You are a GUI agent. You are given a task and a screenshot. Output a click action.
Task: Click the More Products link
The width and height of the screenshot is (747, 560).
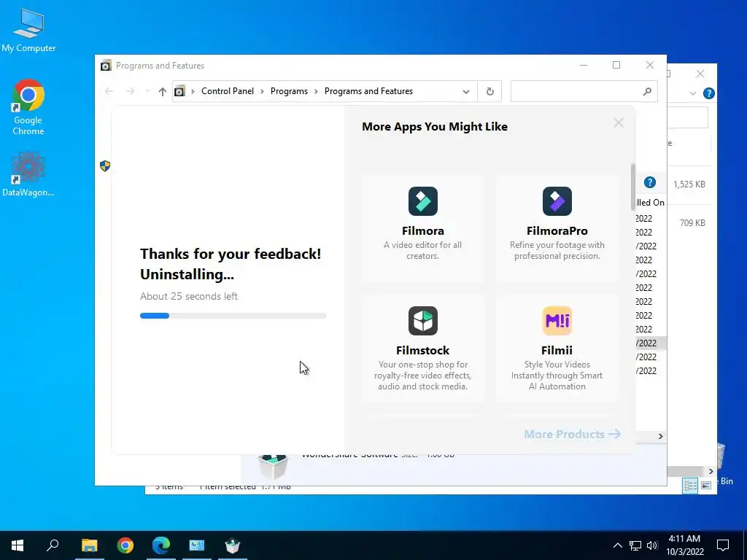[x=572, y=434]
